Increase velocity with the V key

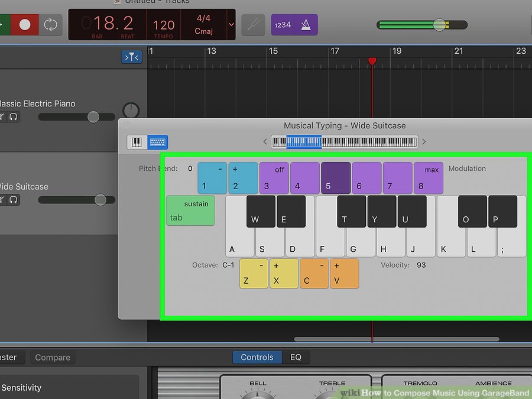[x=345, y=274]
